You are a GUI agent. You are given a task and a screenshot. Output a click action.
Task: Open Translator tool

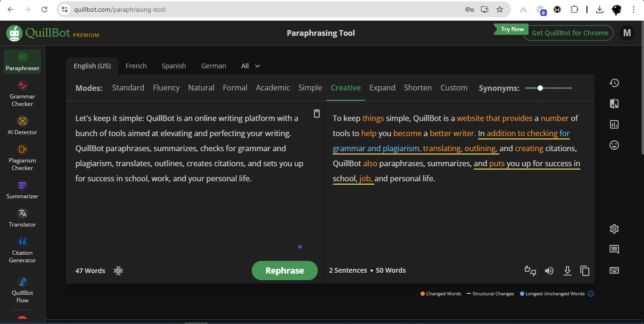tap(22, 218)
